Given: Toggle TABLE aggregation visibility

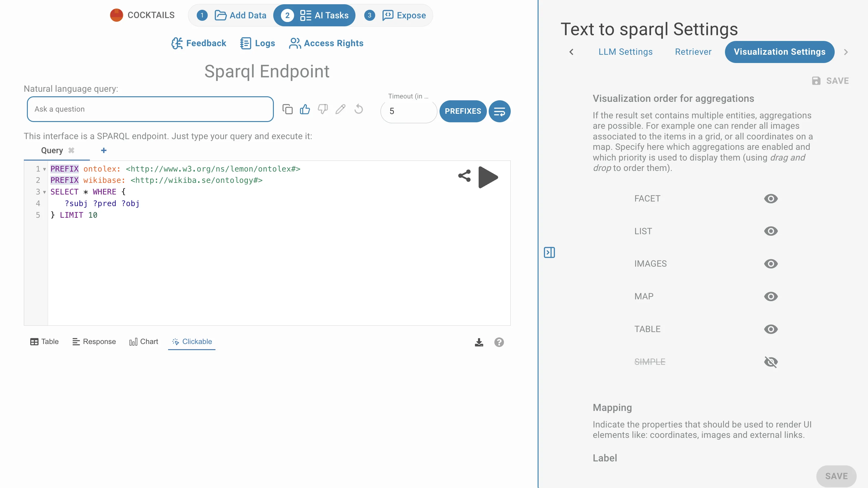Looking at the screenshot, I should click(x=771, y=329).
